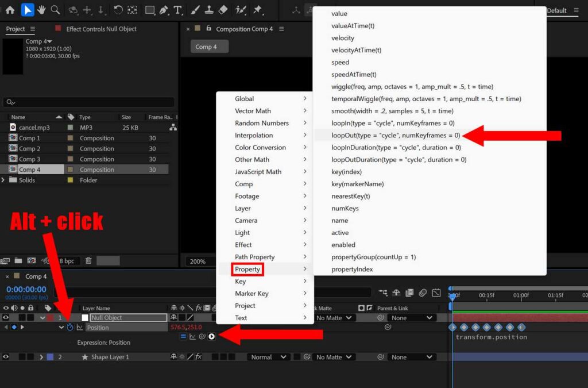This screenshot has height=388, width=588.
Task: Toggle Shape Layer 1 shy switch
Action: click(x=173, y=357)
